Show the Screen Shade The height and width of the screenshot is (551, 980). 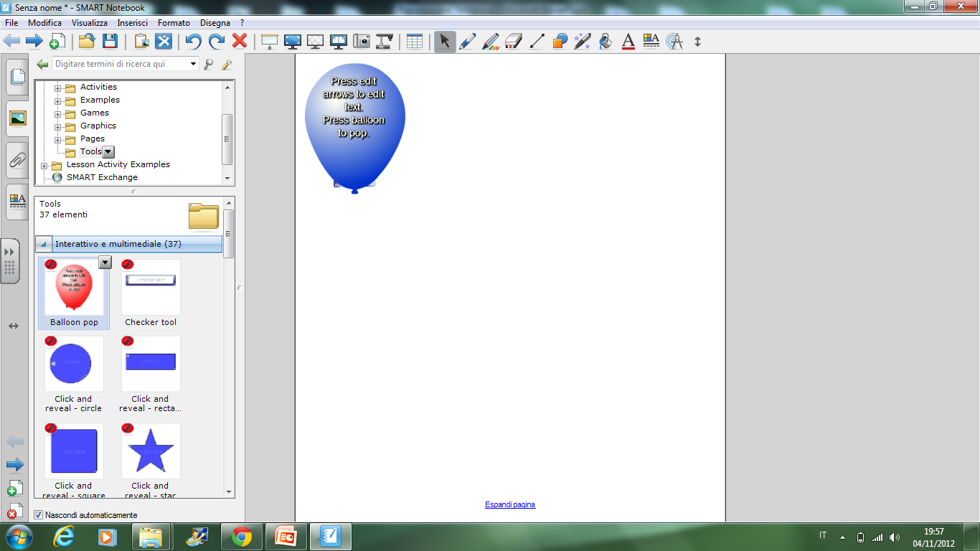click(269, 41)
